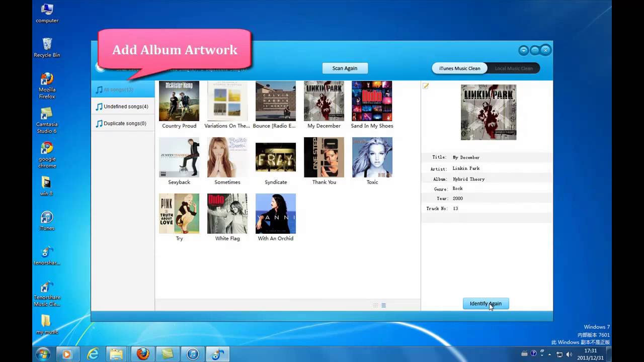Open the All songs(13) category
This screenshot has height=362, width=644.
(x=123, y=89)
